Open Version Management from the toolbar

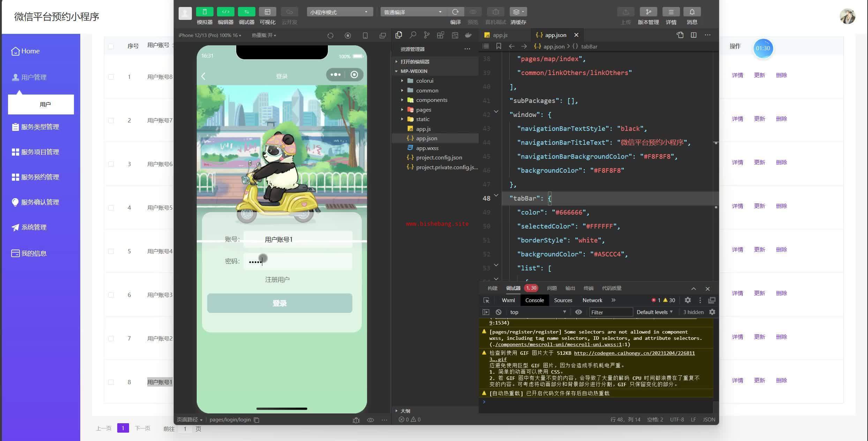(648, 12)
